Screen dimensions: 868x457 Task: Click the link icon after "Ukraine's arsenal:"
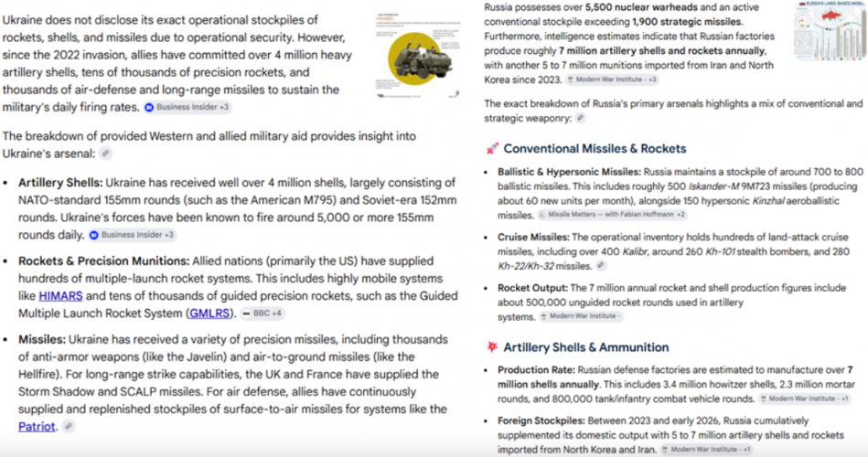(x=106, y=154)
